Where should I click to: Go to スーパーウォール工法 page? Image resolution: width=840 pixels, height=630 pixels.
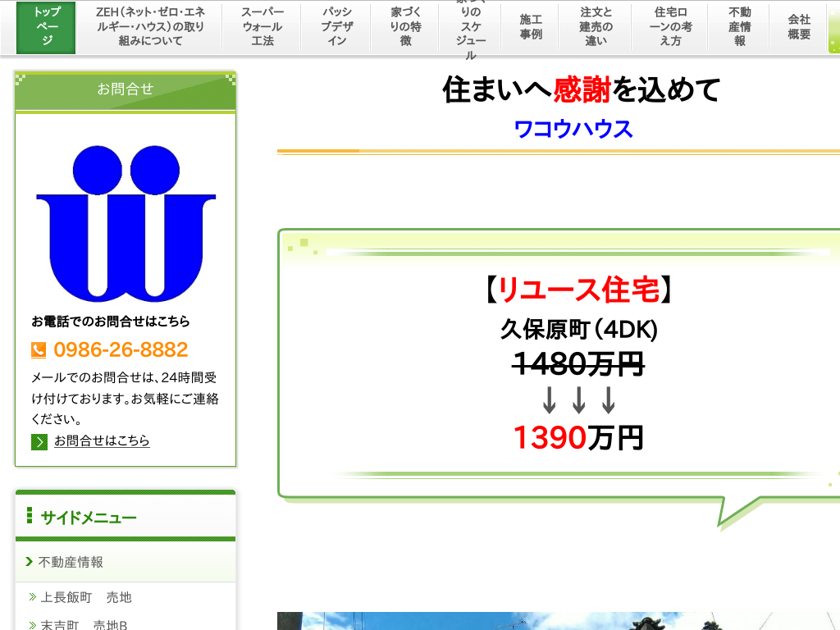tap(262, 27)
